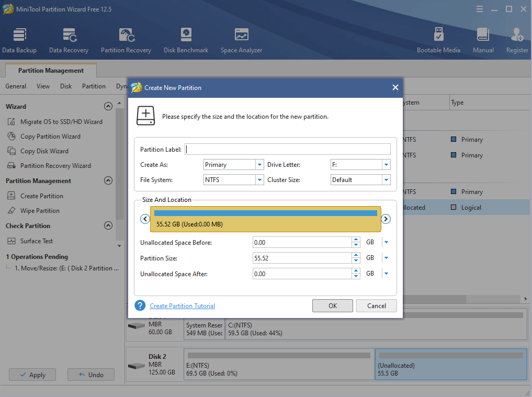This screenshot has height=397, width=532.
Task: Click Unallocated Space Before value field
Action: 302,242
